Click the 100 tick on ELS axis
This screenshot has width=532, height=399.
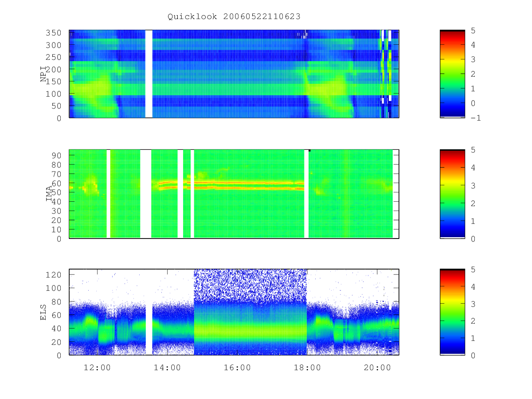54,288
